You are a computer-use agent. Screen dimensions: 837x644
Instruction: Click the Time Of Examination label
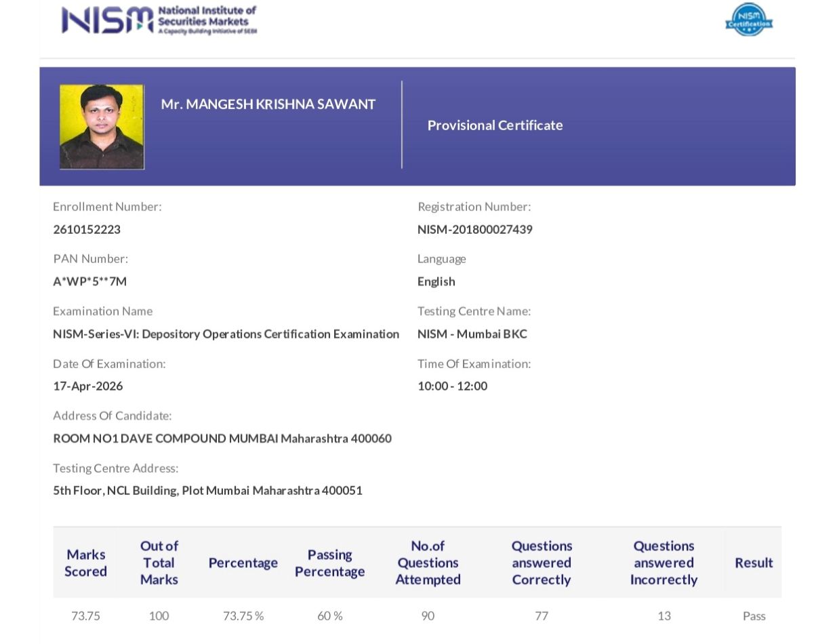pos(474,363)
